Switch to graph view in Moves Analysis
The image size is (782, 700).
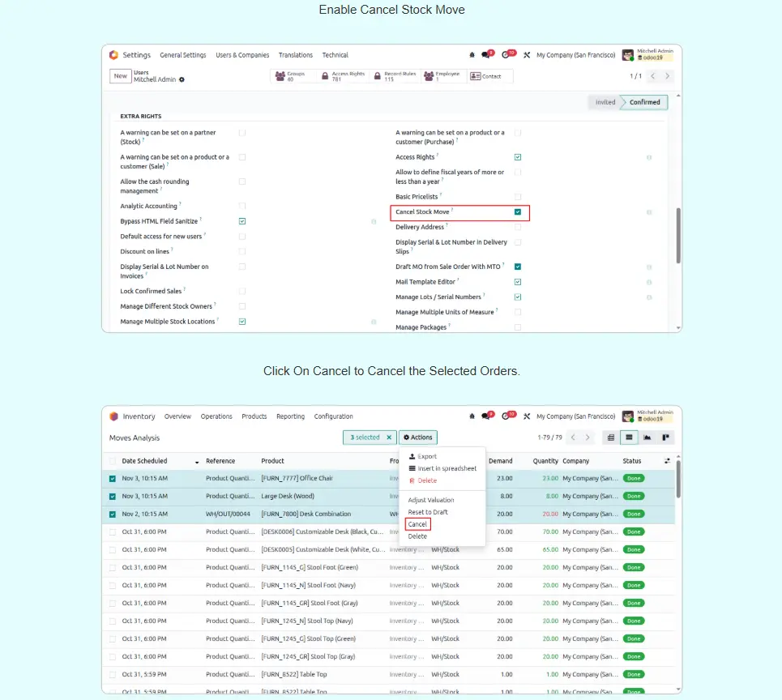[x=647, y=437]
